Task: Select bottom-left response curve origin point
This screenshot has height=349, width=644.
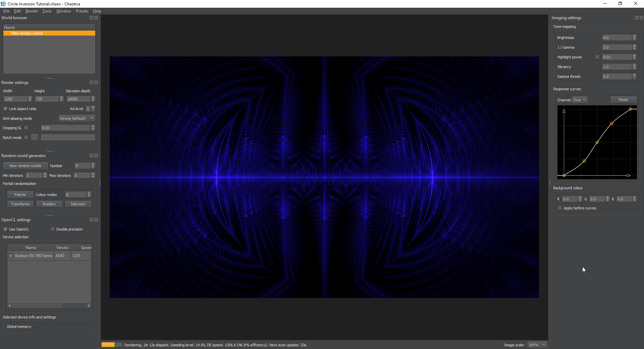Action: [564, 176]
